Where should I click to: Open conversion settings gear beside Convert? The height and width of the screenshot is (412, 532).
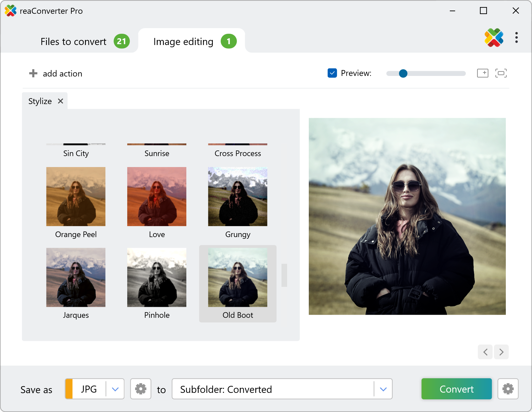[x=508, y=389]
